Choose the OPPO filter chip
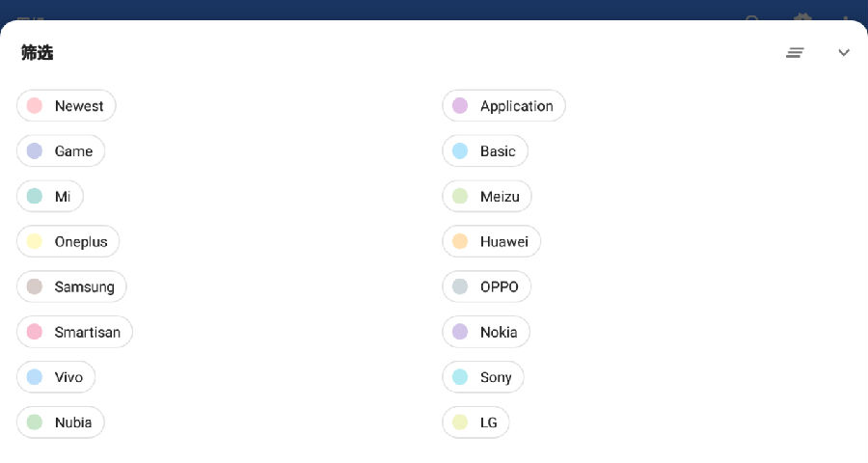 coord(487,286)
